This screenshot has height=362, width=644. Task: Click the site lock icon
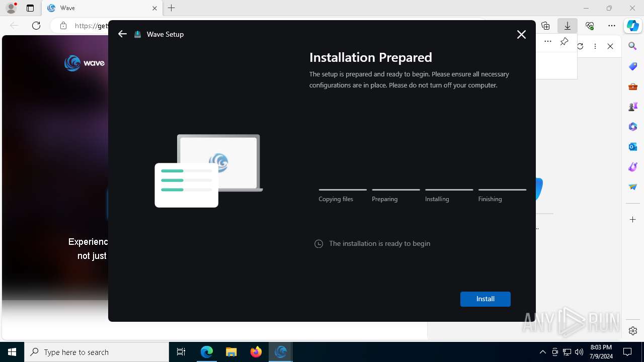tap(63, 26)
